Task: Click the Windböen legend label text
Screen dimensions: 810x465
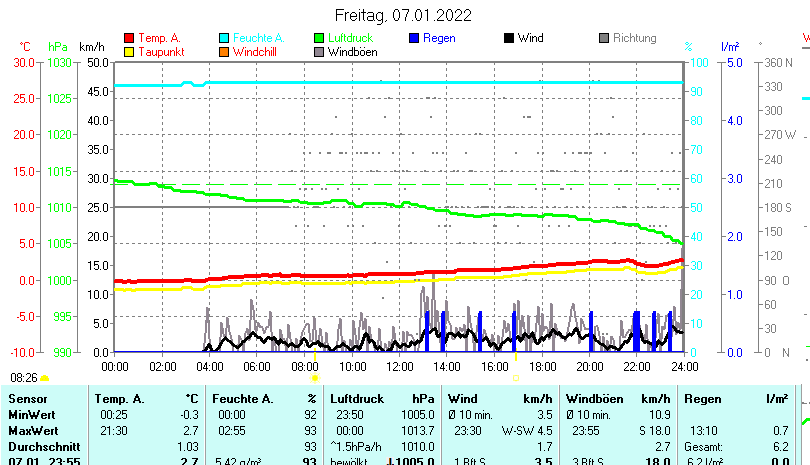Action: [x=352, y=51]
